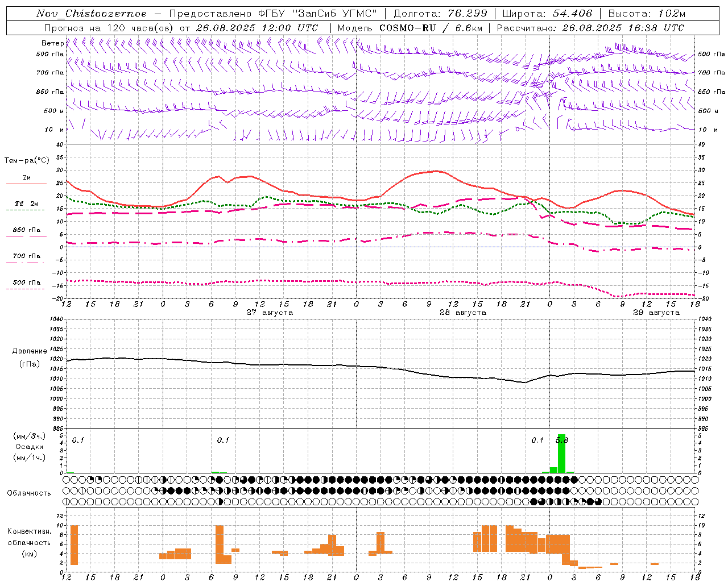Click the 850 гПа temperature legend entry
728x582 pixels.
26,232
